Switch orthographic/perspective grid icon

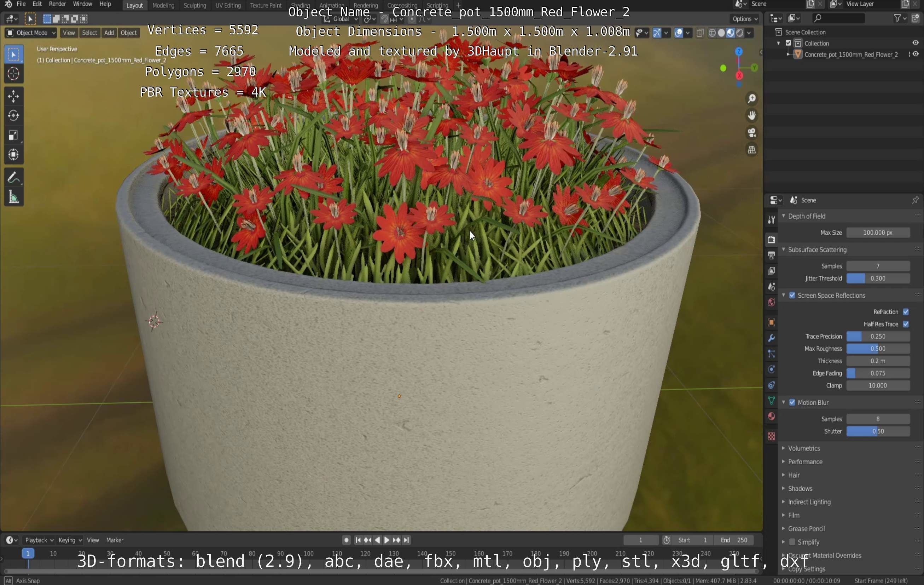point(752,150)
